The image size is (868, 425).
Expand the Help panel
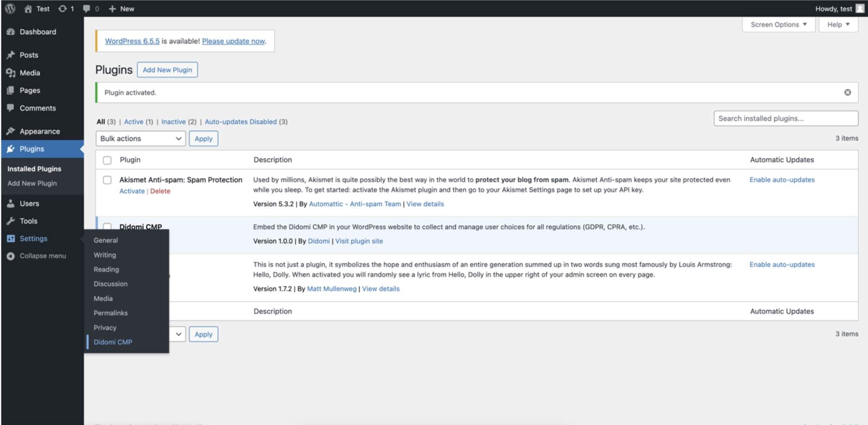(838, 24)
